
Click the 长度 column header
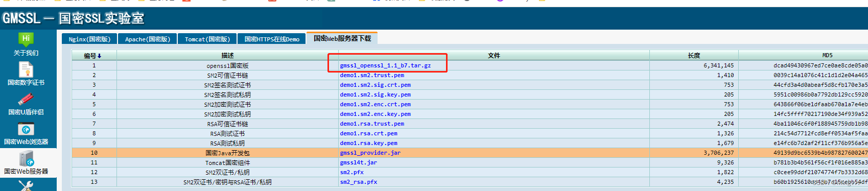point(694,56)
